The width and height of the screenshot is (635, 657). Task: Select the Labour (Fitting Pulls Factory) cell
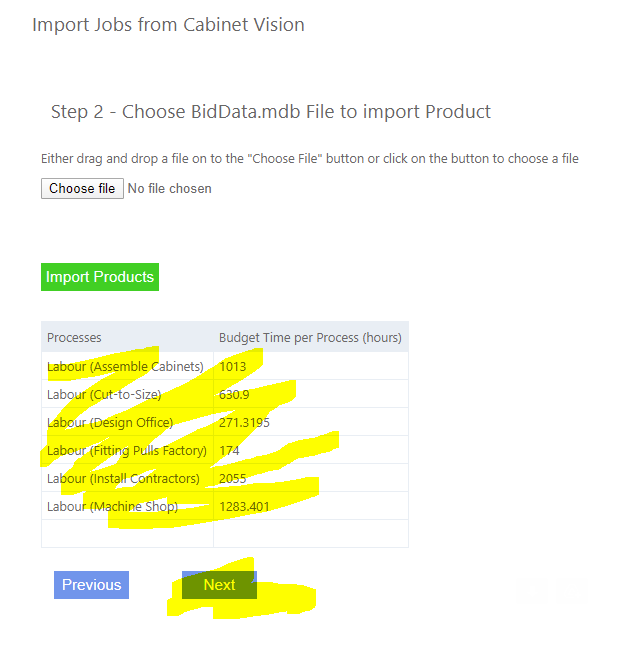[127, 450]
